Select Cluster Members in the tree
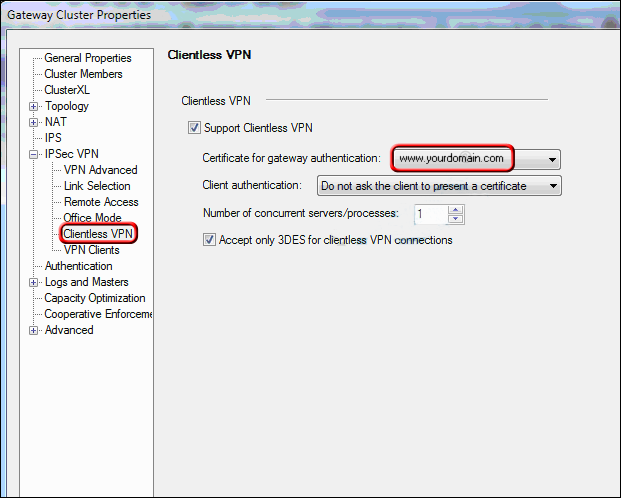Viewport: 621px width, 498px height. click(x=83, y=74)
